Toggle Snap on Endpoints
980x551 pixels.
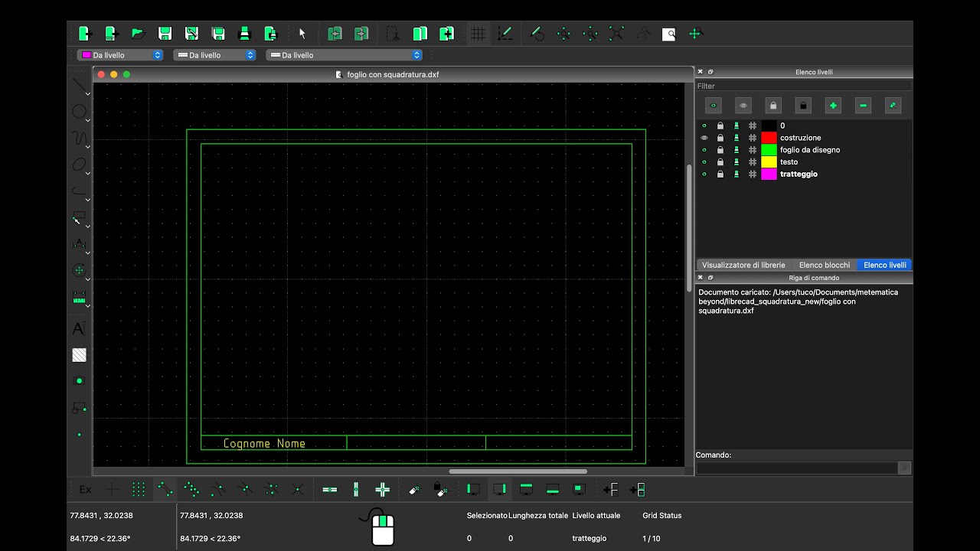(x=165, y=490)
